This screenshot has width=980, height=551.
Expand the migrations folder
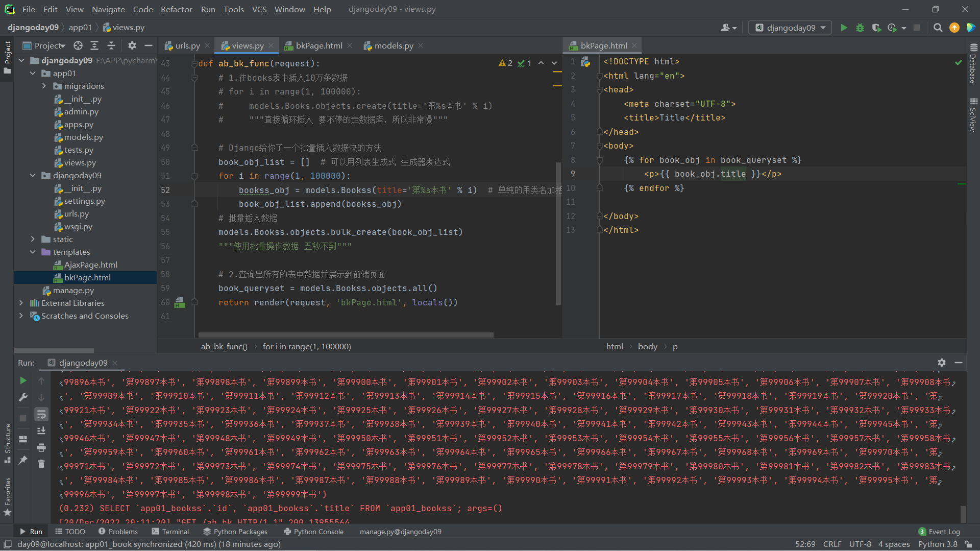(x=44, y=86)
